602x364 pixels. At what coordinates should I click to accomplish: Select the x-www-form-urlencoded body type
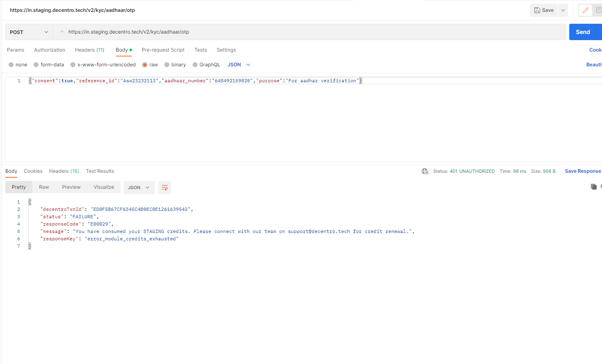(x=103, y=65)
